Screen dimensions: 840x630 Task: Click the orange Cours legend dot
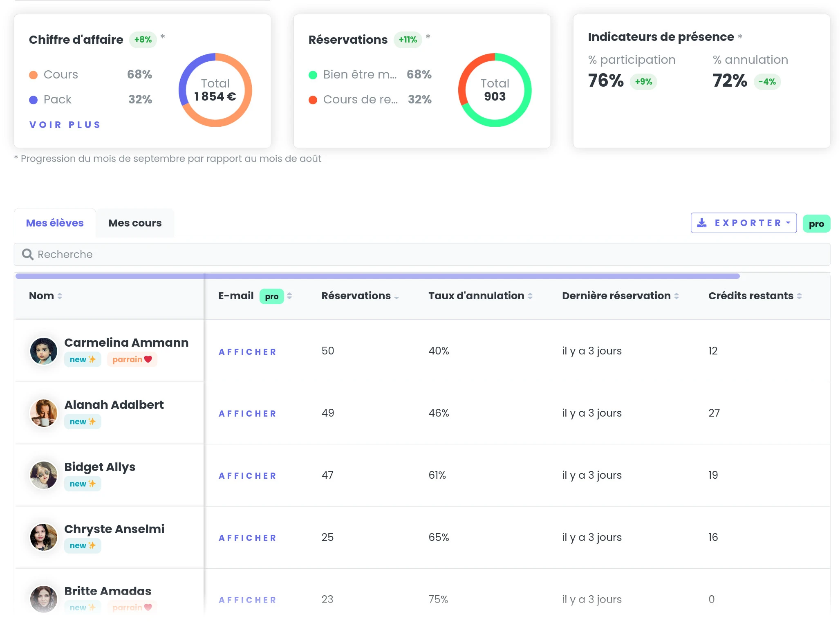click(34, 75)
